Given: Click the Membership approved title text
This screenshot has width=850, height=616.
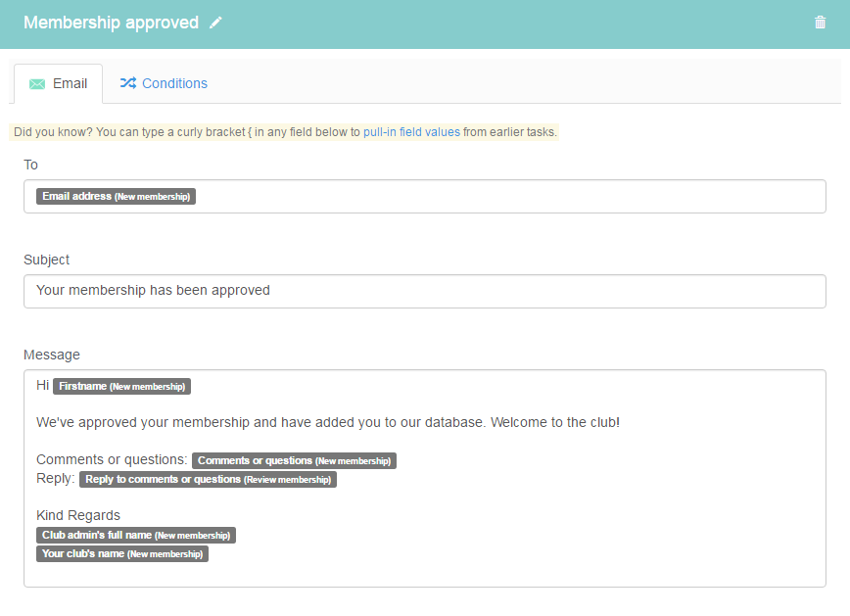Looking at the screenshot, I should (111, 23).
